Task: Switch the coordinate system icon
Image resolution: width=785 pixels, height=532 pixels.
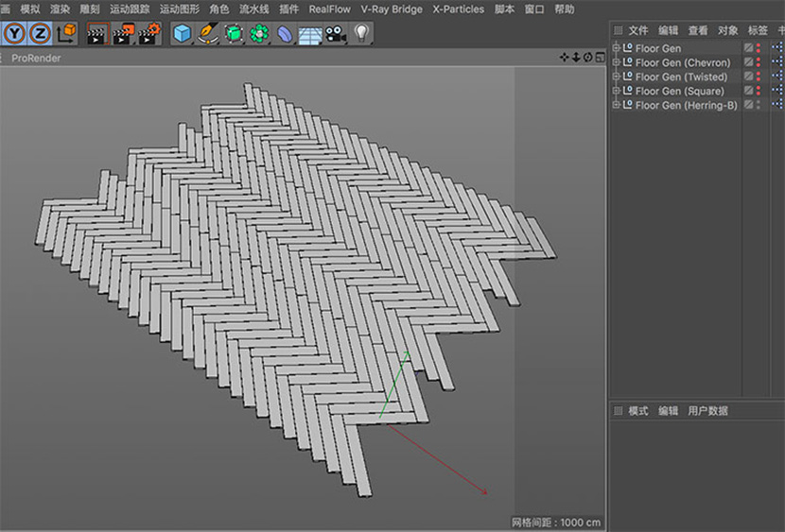Action: click(65, 33)
